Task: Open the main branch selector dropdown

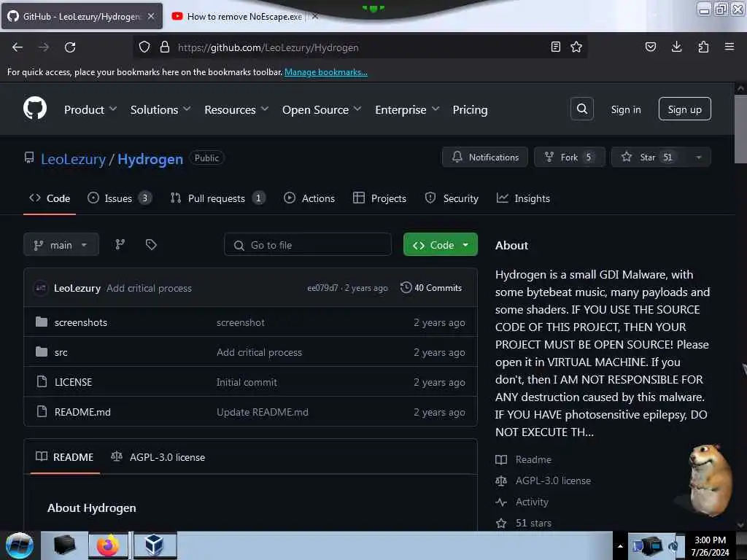Action: (x=61, y=245)
